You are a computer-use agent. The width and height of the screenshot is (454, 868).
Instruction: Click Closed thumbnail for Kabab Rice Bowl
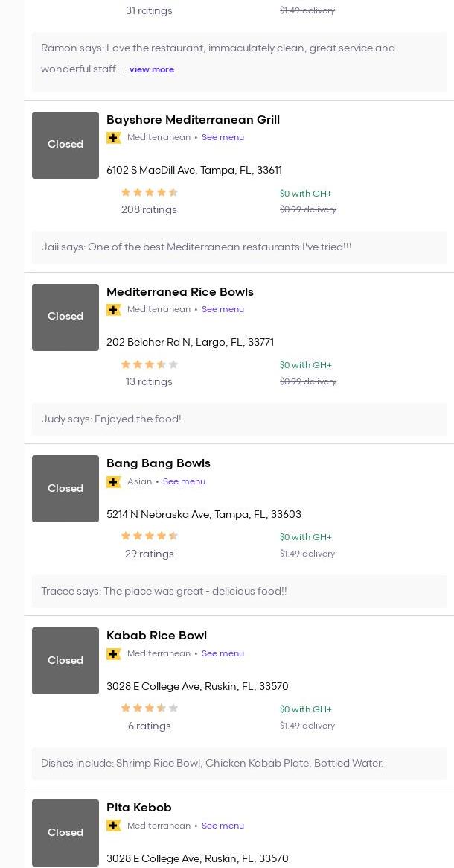point(65,661)
